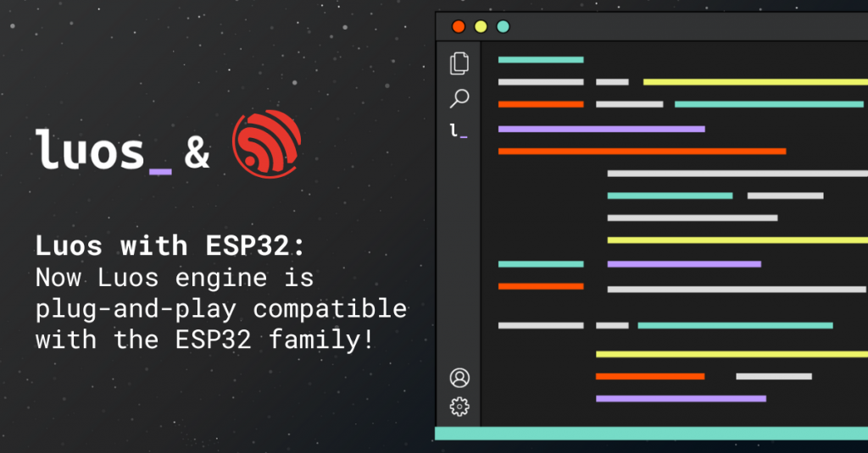Open the Explorer files icon in sidebar
Image resolution: width=868 pixels, height=453 pixels.
[x=459, y=63]
